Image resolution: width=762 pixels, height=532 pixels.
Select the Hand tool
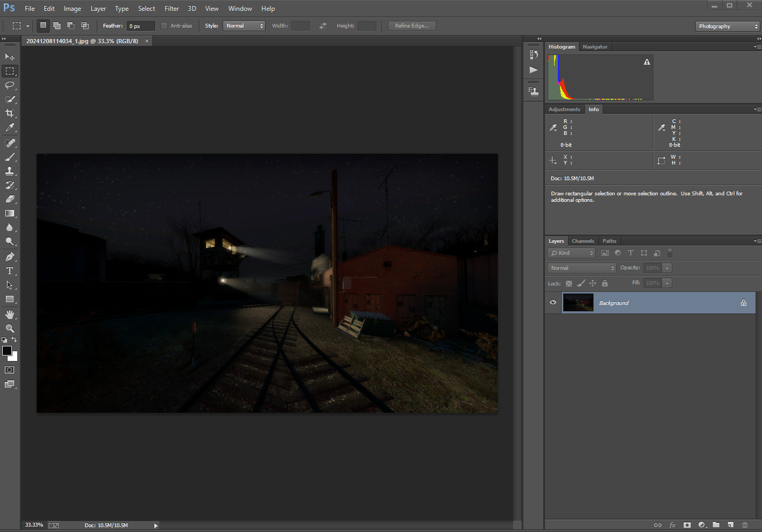point(10,315)
